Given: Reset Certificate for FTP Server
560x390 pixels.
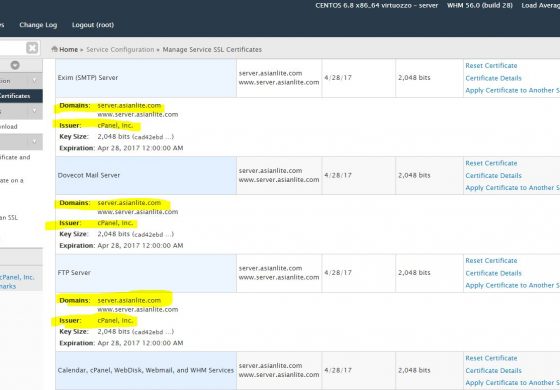Looking at the screenshot, I should [x=491, y=261].
